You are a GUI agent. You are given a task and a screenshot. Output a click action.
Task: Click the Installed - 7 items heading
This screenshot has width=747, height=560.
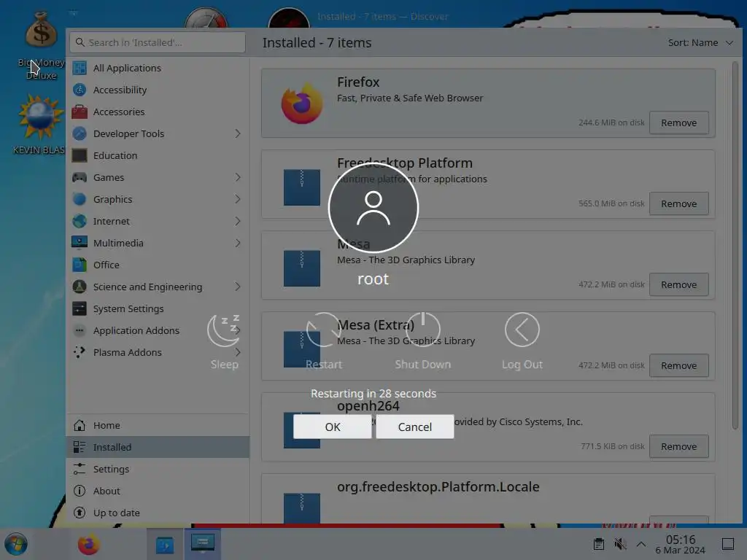[x=317, y=43]
